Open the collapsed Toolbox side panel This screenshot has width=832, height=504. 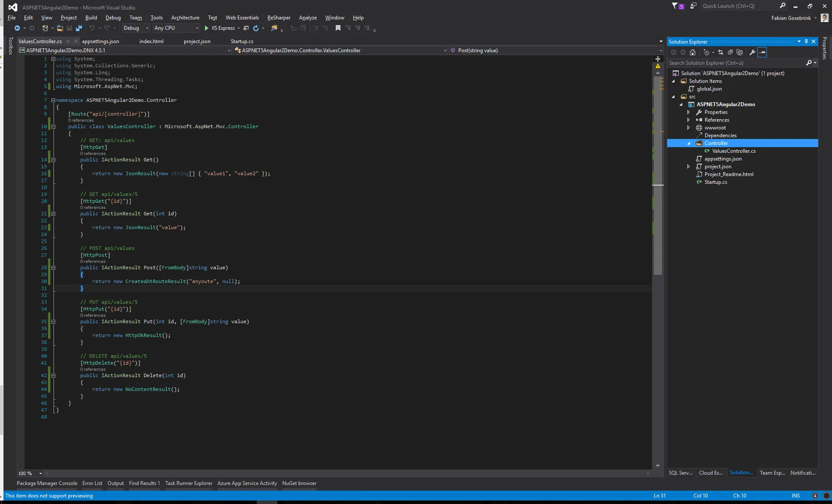tap(10, 46)
